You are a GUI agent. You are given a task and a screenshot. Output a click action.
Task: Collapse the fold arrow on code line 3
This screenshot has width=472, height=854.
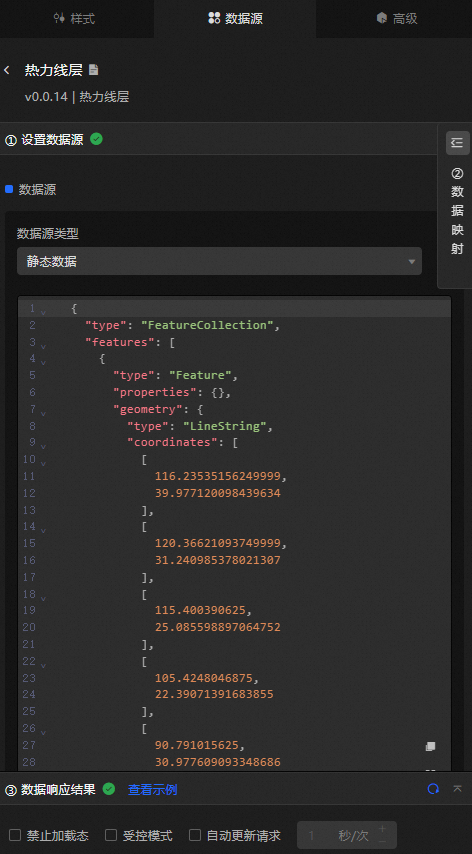click(x=43, y=346)
